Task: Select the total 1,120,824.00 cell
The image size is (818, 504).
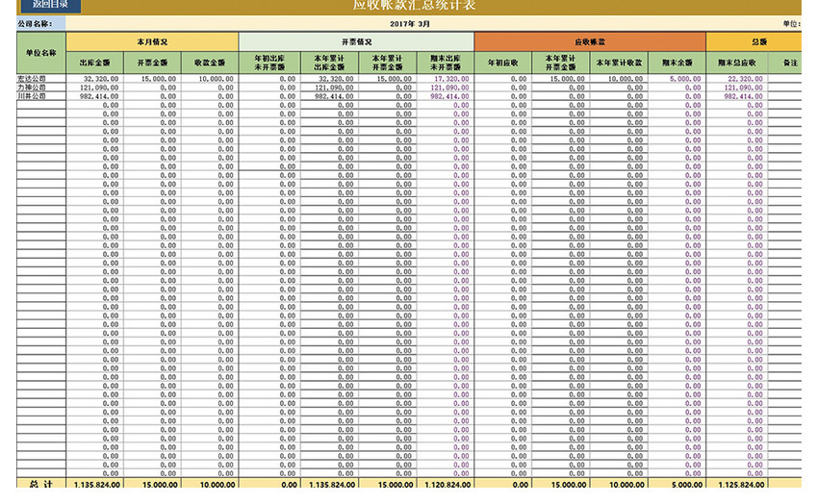Action: [x=446, y=483]
